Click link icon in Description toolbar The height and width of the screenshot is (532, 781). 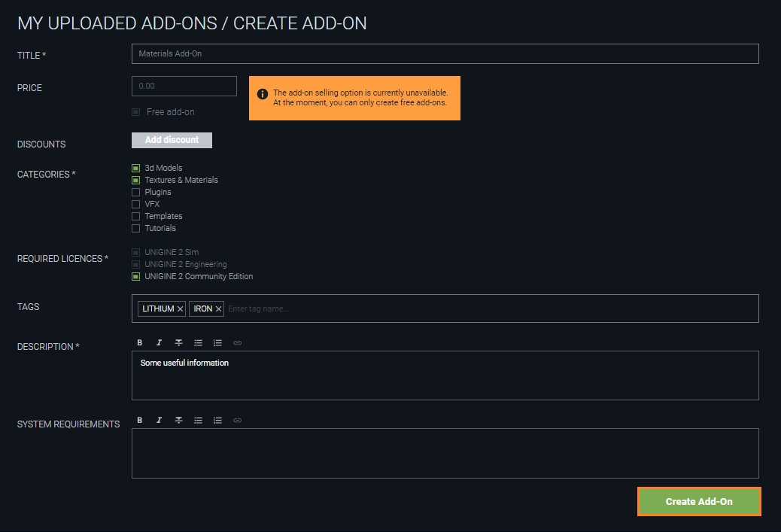(238, 342)
